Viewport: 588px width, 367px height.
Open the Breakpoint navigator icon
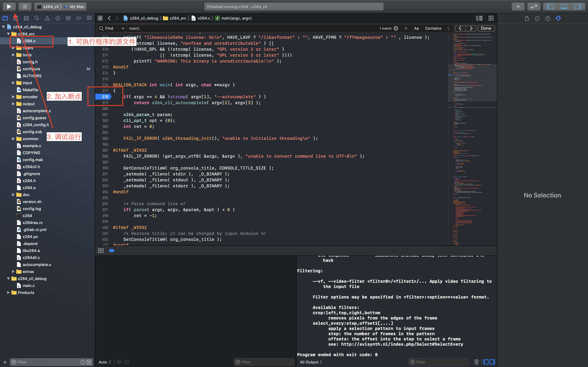[78, 18]
